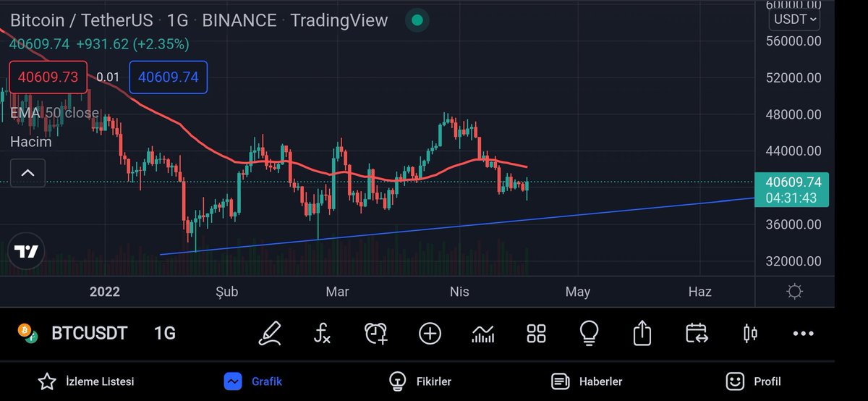Tap the red sell price 40609.73 button
The image size is (868, 401).
[x=48, y=77]
